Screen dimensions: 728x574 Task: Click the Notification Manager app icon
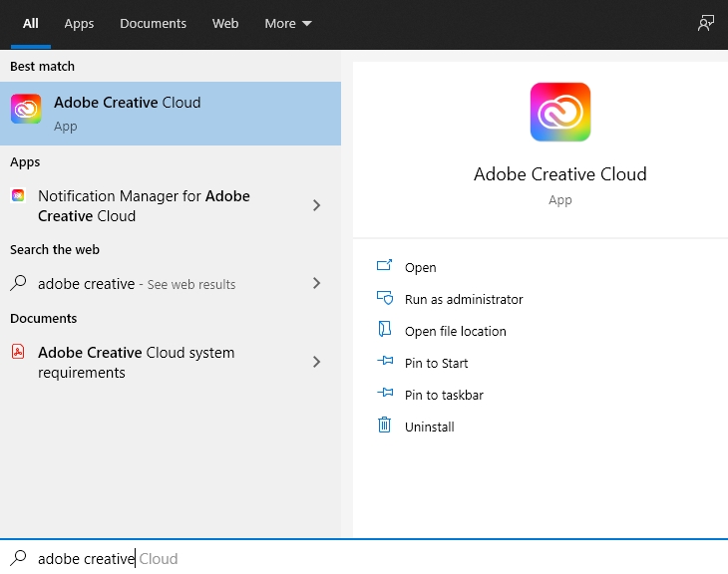point(18,196)
